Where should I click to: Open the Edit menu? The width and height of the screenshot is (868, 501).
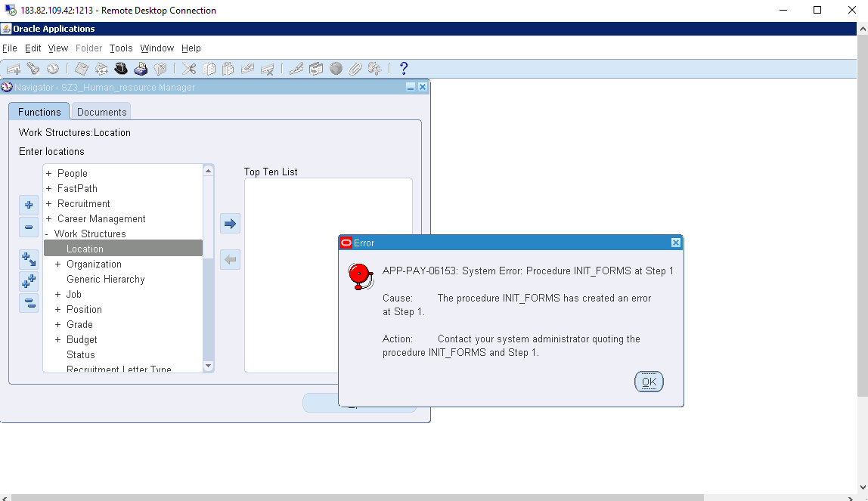(33, 48)
